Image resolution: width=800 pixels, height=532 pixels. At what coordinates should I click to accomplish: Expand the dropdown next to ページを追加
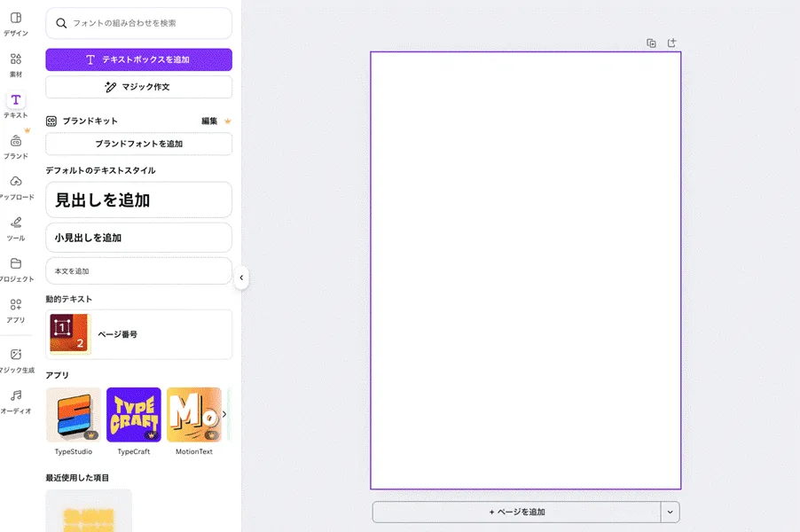[x=670, y=512]
